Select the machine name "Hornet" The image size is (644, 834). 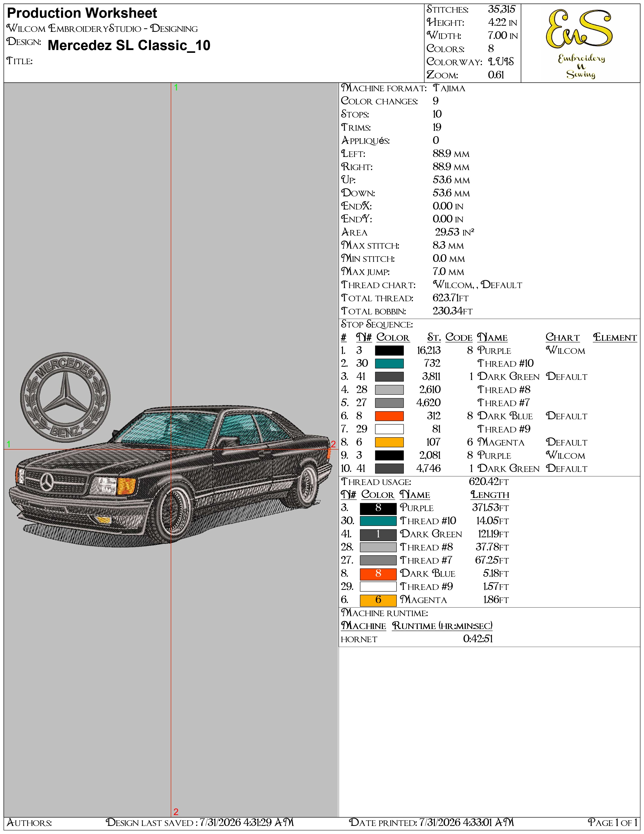[x=359, y=640]
